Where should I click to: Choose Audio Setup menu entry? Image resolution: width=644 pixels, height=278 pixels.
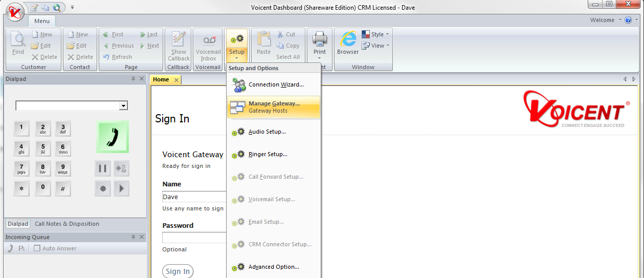click(267, 132)
